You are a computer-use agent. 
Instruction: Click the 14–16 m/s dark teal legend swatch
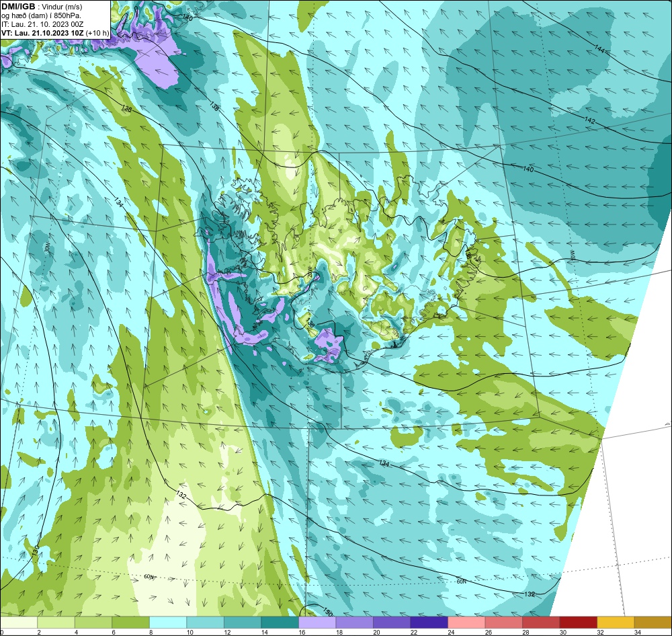coord(280,623)
